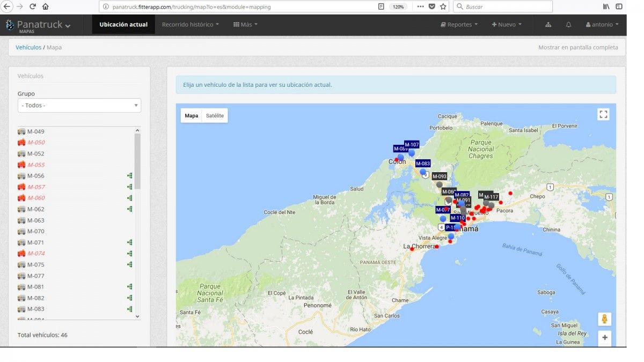
Task: Click the red truck icon for M-050
Action: [x=21, y=143]
